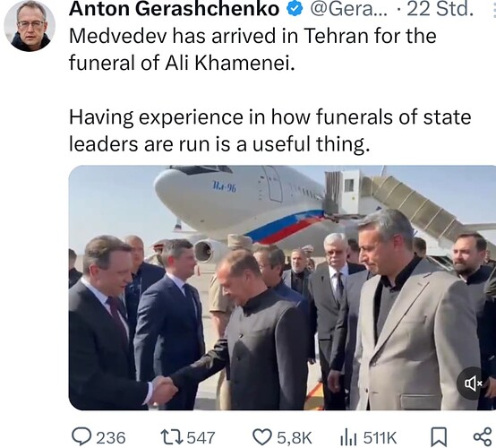Click the 547 reposts count
This screenshot has width=496, height=448.
coord(201,438)
